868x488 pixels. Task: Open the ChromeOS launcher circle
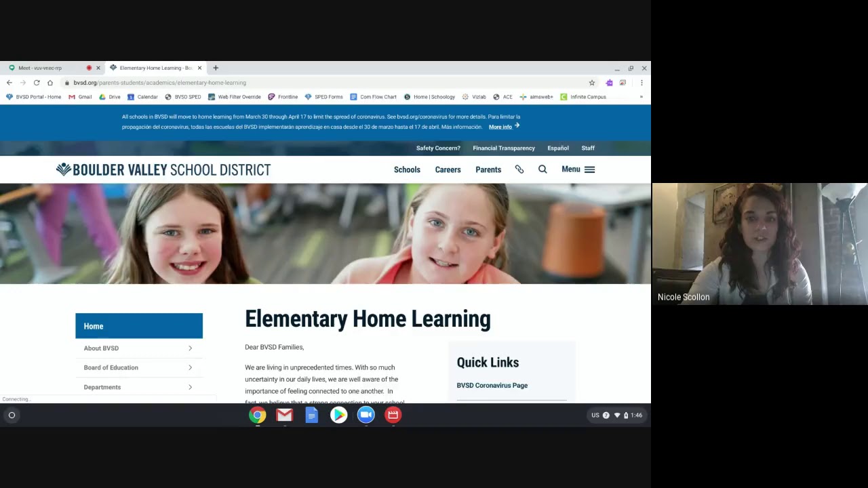coord(12,415)
